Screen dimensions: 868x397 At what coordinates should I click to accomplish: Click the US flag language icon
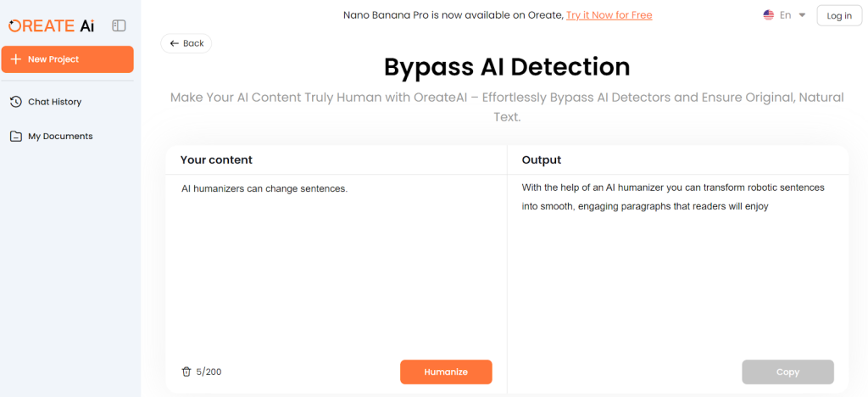coord(769,15)
